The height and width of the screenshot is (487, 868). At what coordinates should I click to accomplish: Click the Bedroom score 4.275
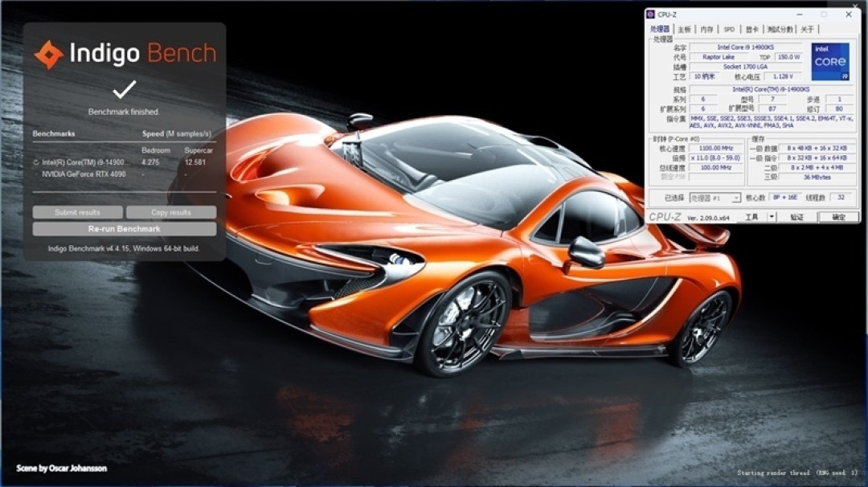150,162
